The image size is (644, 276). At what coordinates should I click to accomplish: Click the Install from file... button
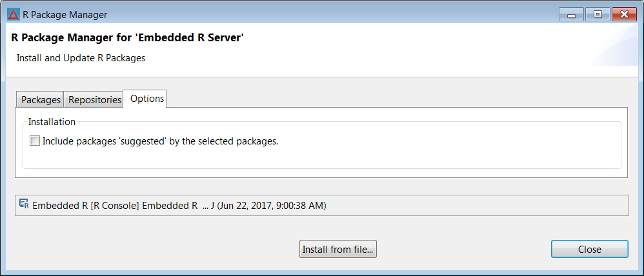tap(338, 250)
